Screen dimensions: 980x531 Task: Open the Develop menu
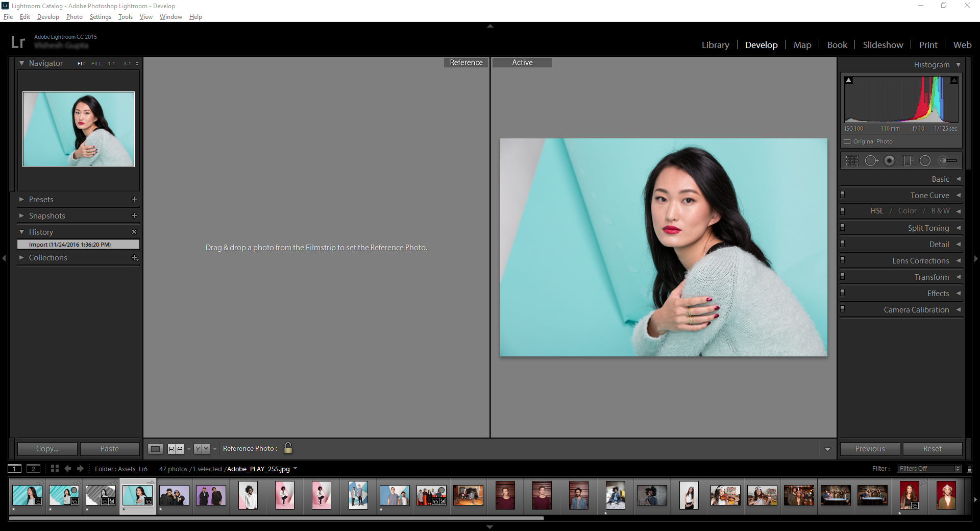(x=47, y=16)
